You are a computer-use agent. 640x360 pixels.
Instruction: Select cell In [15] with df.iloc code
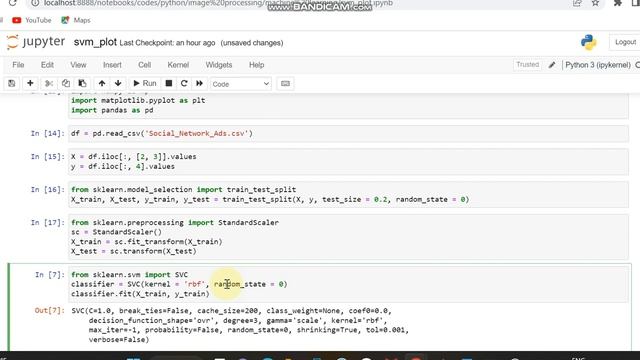(348, 162)
